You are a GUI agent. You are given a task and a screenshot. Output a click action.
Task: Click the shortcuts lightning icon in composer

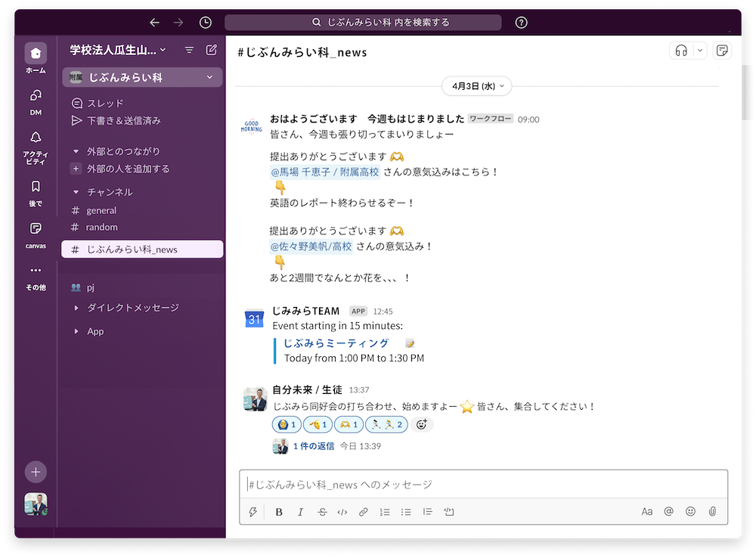click(253, 512)
